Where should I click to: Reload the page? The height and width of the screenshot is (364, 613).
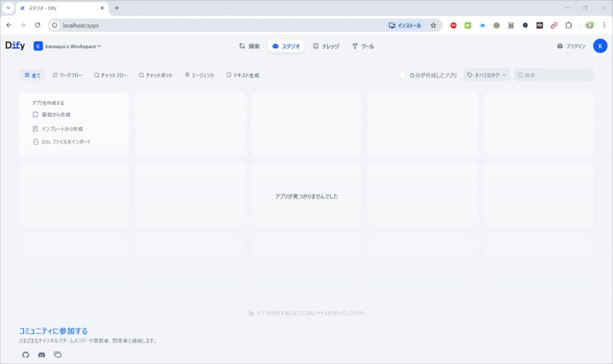(38, 25)
